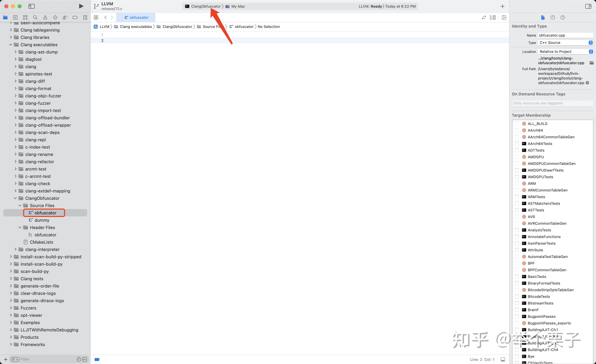
Task: Enable AArch64Tests target membership
Action: pos(517,144)
